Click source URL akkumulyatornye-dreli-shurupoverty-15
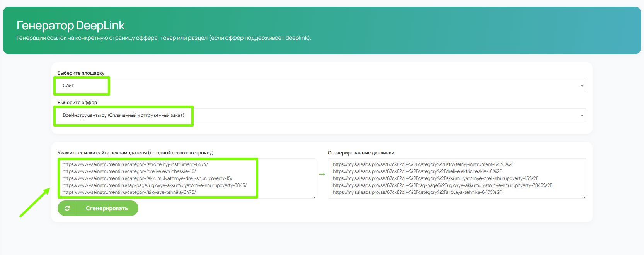Screen dimensions: 644x255 pyautogui.click(x=147, y=178)
